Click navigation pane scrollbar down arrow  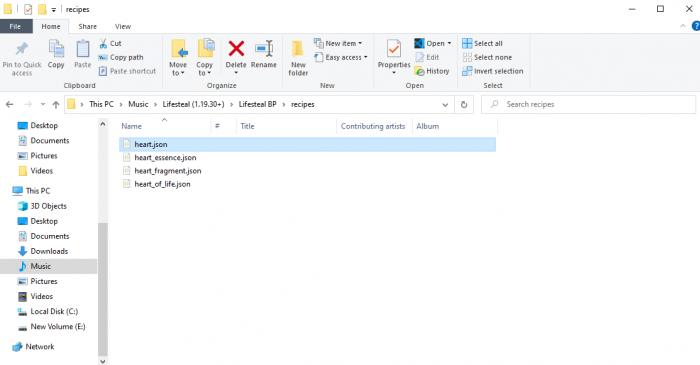click(x=103, y=361)
